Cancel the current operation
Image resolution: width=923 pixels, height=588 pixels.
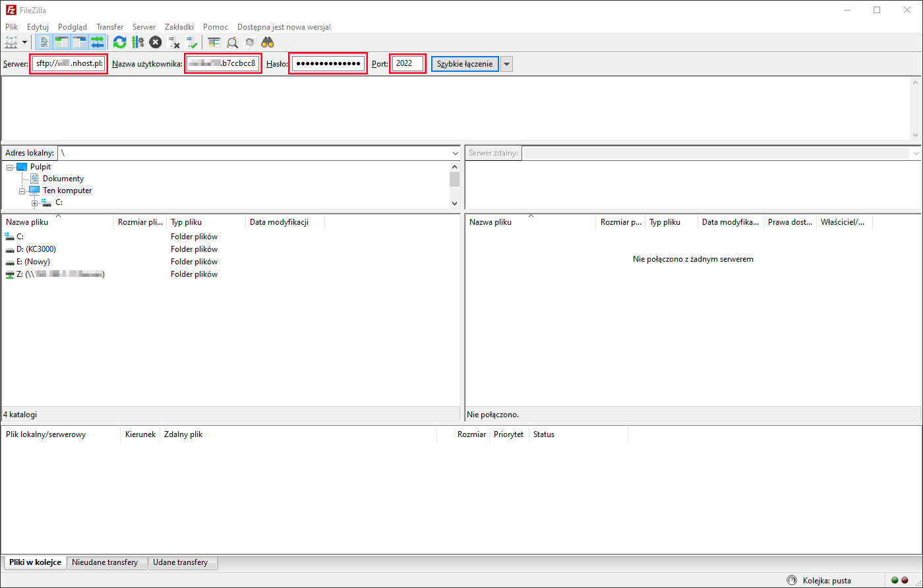[x=156, y=42]
